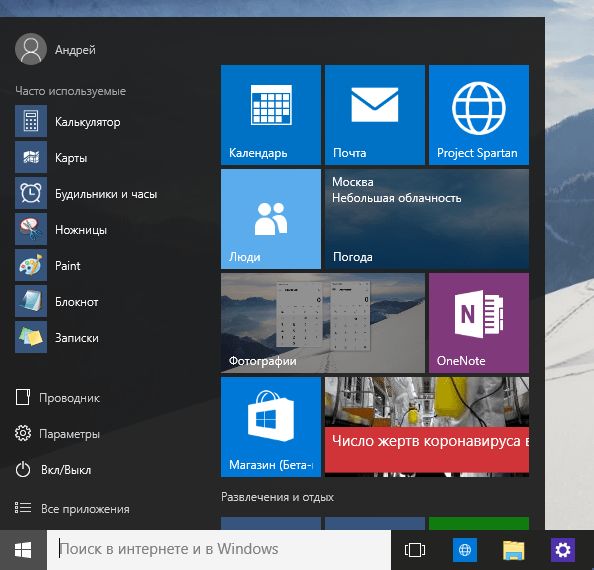Click the Windows Start button
This screenshot has height=570, width=594.
23,550
